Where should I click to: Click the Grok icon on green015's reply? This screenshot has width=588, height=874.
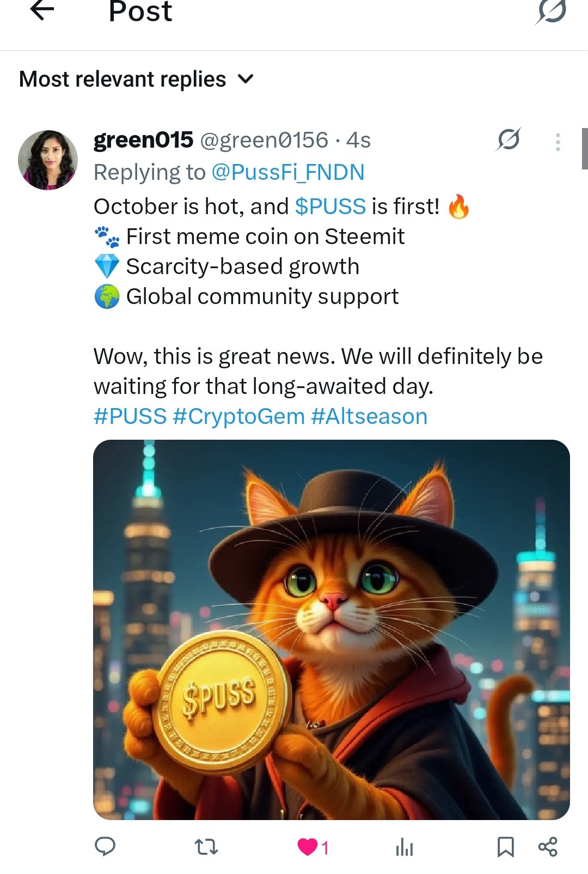pos(508,140)
